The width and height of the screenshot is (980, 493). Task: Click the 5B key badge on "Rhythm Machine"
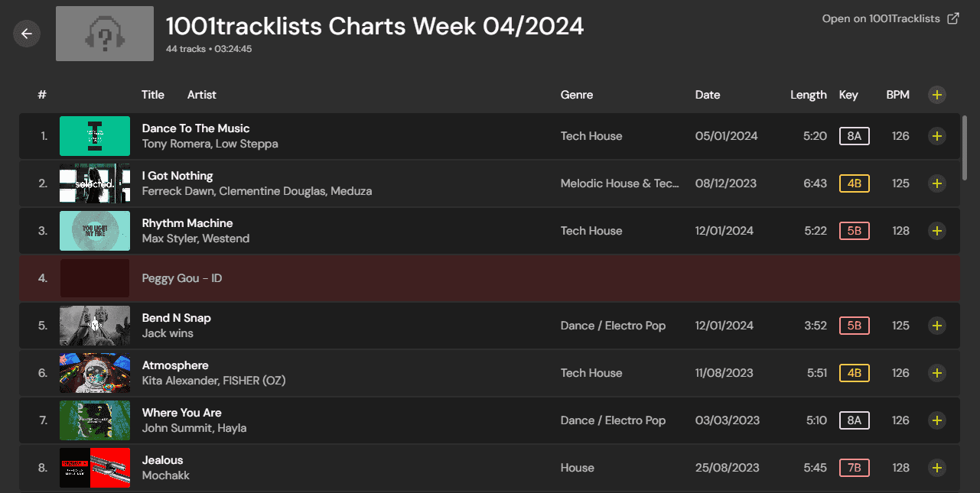(854, 231)
